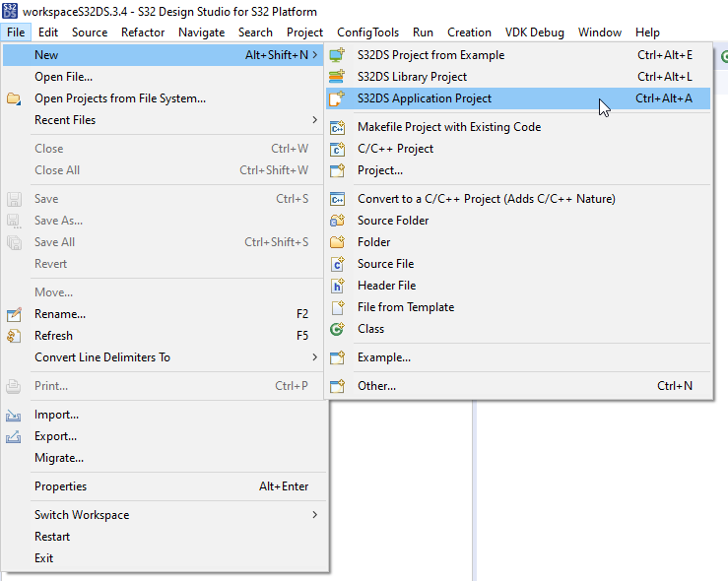Screen dimensions: 728x581
Task: Choose Example... entry in New submenu
Action: (x=518, y=357)
